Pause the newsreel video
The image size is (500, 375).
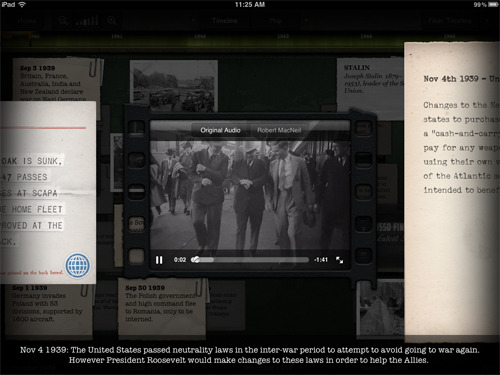pyautogui.click(x=159, y=260)
